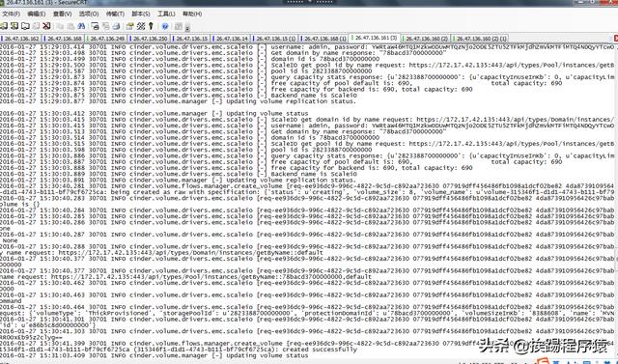Open the 帮助(H) menu
The height and width of the screenshot is (364, 618).
pos(192,14)
